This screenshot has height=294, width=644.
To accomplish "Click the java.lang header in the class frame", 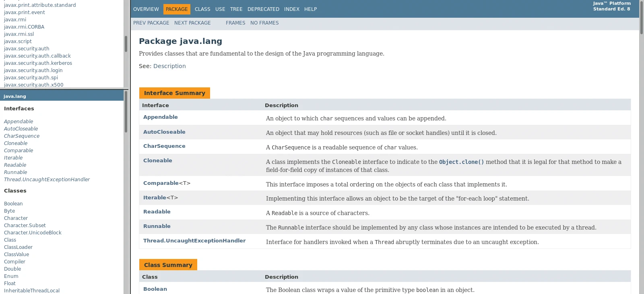I will point(15,96).
